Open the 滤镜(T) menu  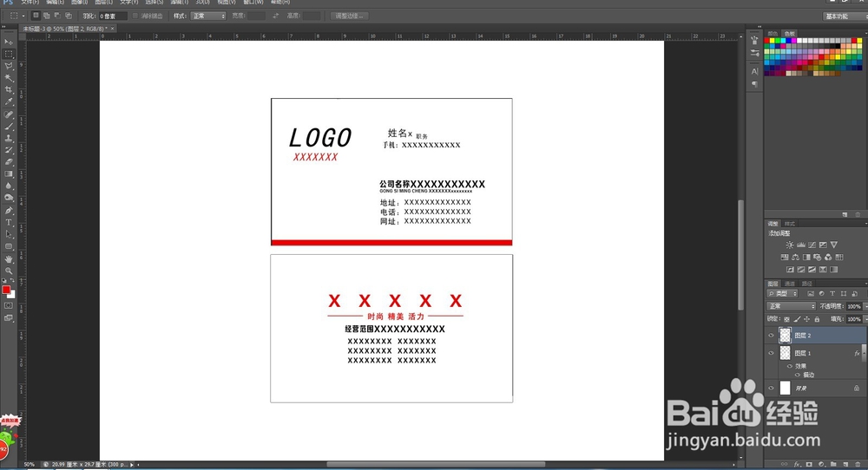pos(179,3)
